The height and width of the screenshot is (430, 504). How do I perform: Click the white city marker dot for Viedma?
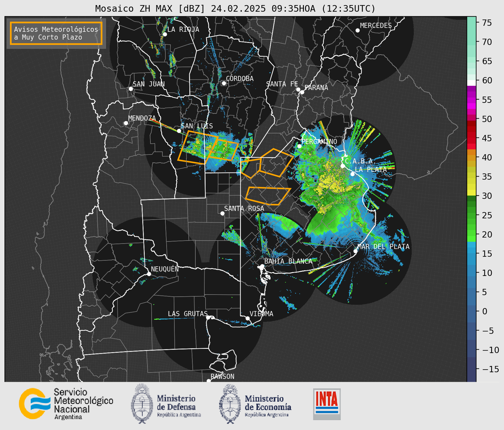pos(248,318)
